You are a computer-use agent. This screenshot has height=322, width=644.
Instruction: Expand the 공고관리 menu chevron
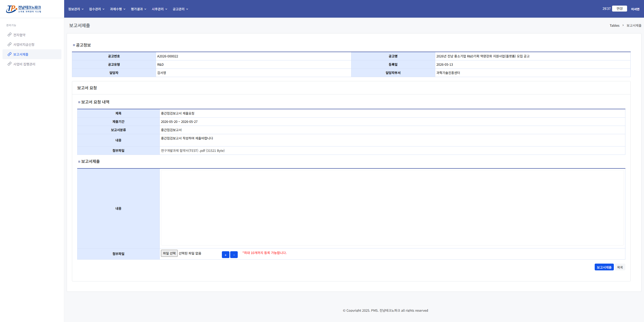pyautogui.click(x=187, y=9)
